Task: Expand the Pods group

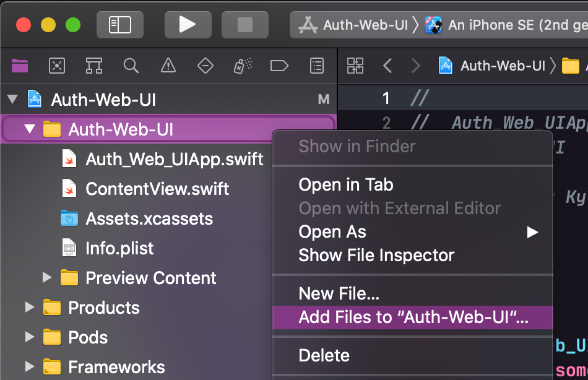Action: pos(30,337)
